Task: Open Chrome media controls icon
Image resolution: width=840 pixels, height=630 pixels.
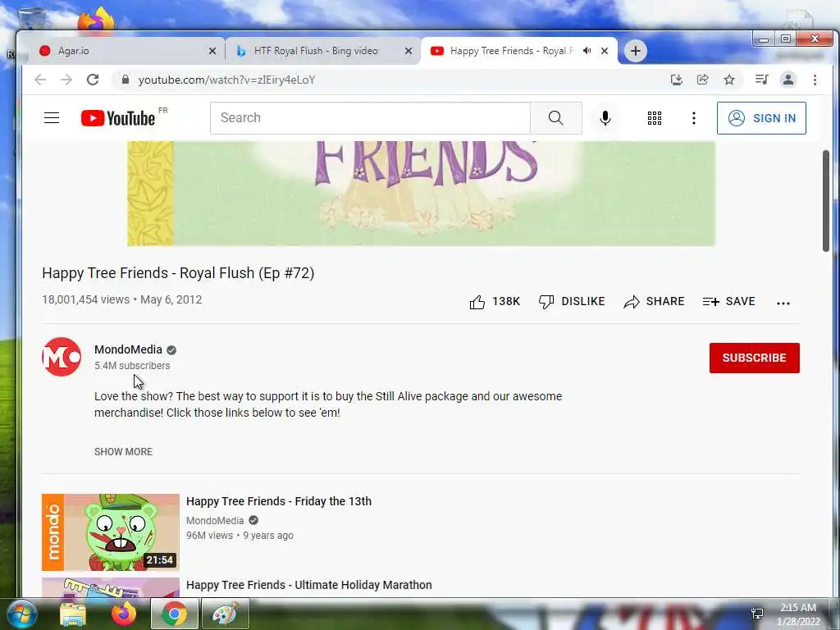Action: [x=761, y=80]
